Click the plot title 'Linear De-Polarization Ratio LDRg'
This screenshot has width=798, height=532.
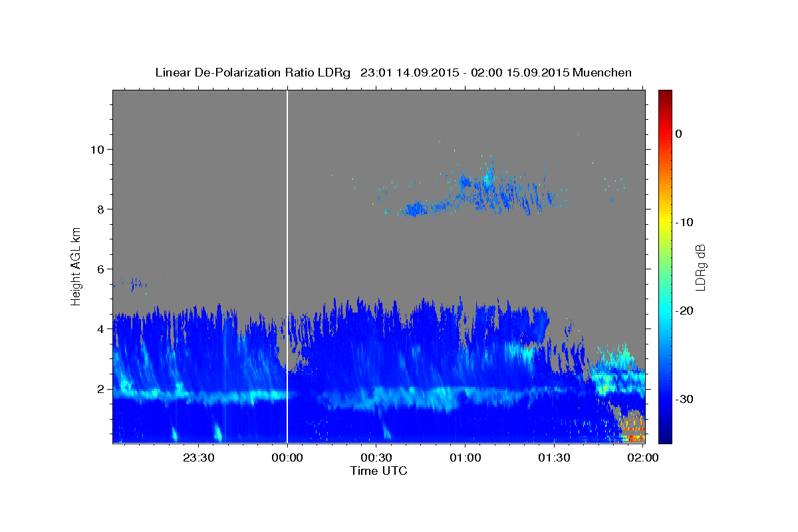pos(252,72)
